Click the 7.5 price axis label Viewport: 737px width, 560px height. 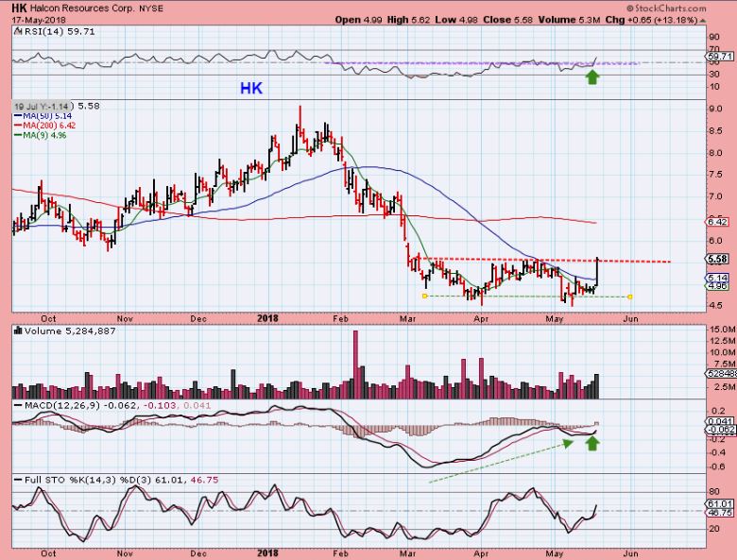[x=715, y=175]
